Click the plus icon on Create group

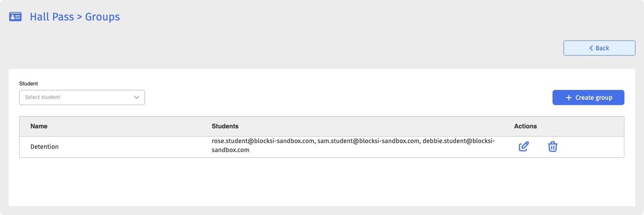(568, 98)
